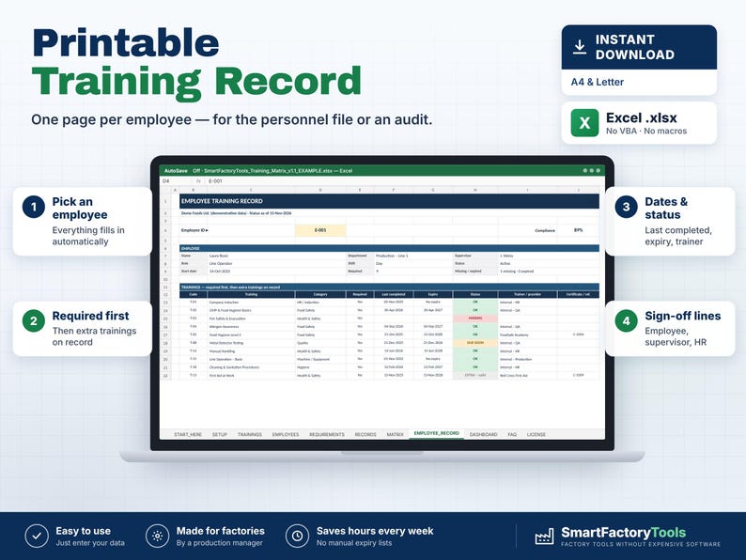This screenshot has width=746, height=560.
Task: Click the TRAININGS section banner in row 11
Action: [x=389, y=287]
